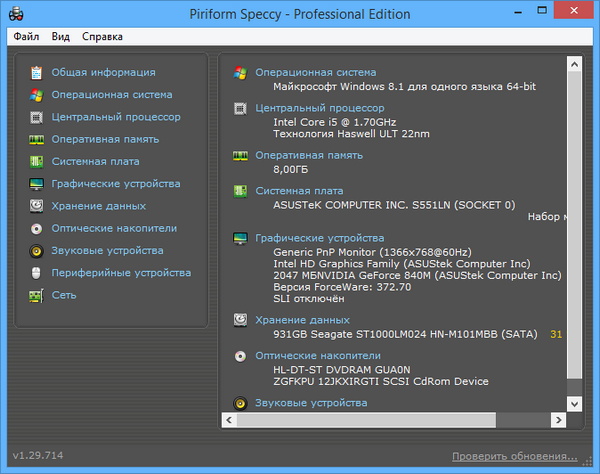Open the Файл menu
600x474 pixels.
pos(27,37)
